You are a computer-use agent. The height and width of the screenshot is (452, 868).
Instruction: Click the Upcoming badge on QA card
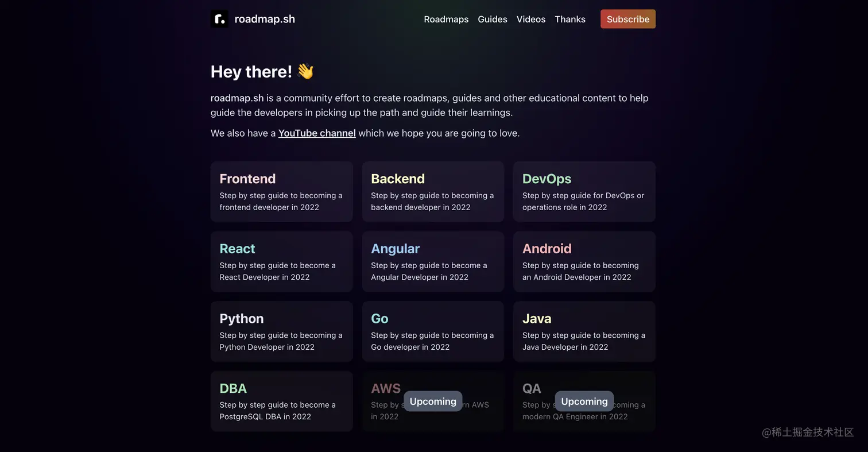[x=584, y=401]
